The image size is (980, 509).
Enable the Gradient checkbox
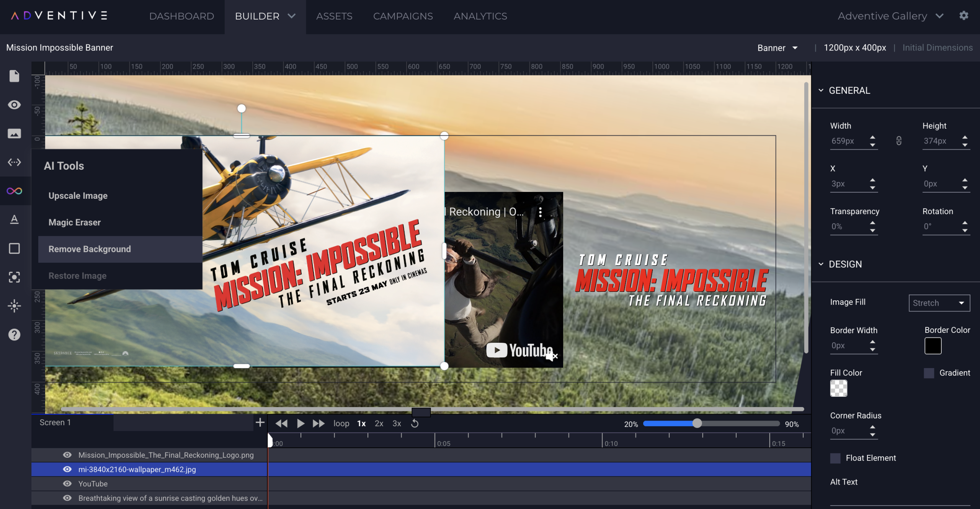(929, 373)
